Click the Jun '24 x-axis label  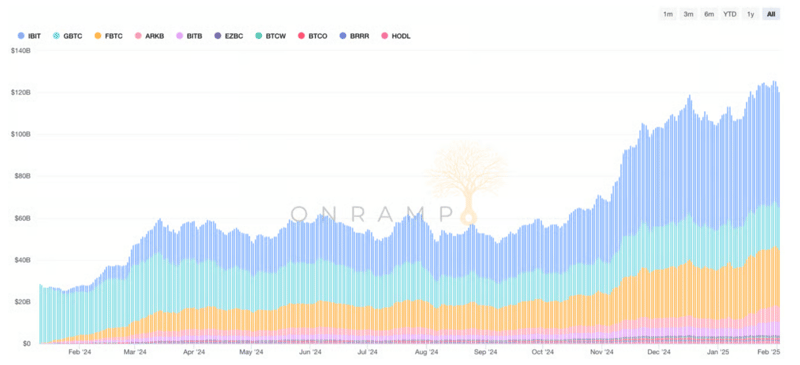click(310, 352)
